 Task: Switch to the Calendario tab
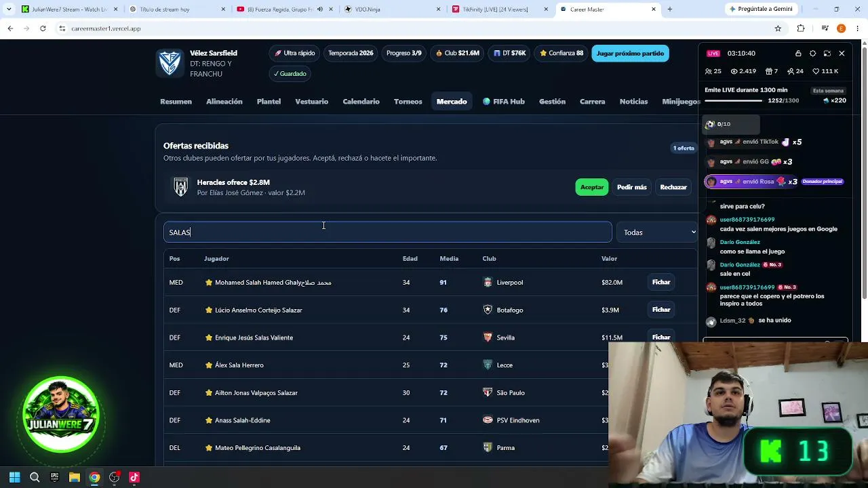click(361, 102)
